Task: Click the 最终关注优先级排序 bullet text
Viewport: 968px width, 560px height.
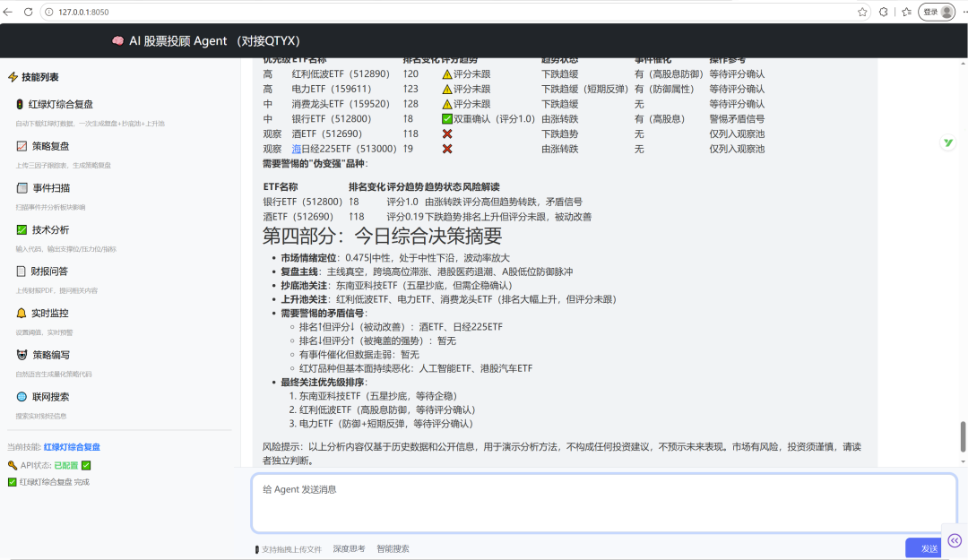Action: 324,383
